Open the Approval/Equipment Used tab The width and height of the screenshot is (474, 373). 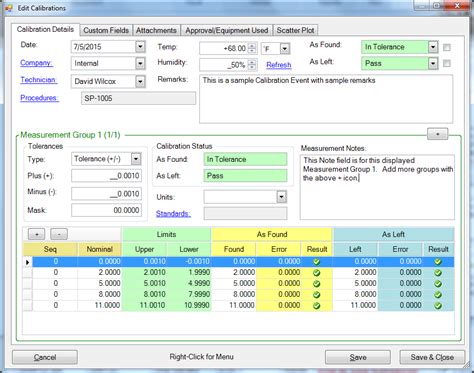pyautogui.click(x=227, y=30)
